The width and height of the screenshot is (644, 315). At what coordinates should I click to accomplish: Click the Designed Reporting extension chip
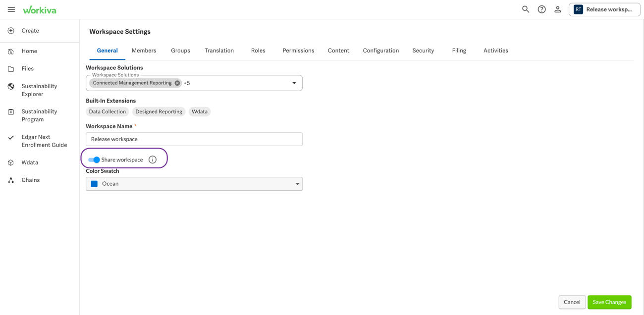click(x=159, y=112)
